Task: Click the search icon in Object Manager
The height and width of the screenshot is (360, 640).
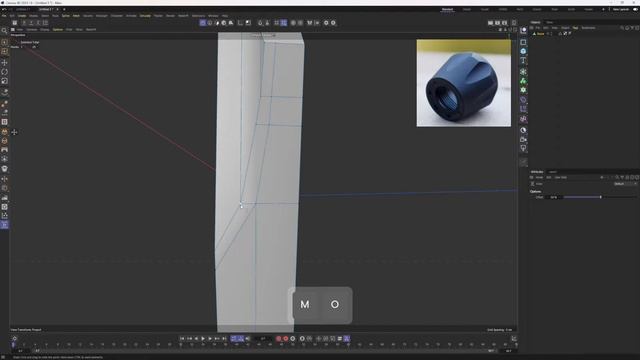Action: 622,28
